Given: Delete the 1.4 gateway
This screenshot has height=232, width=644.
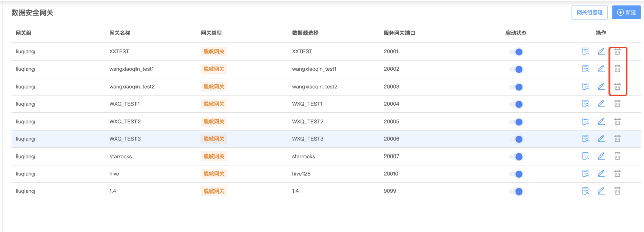Looking at the screenshot, I should pyautogui.click(x=617, y=191).
